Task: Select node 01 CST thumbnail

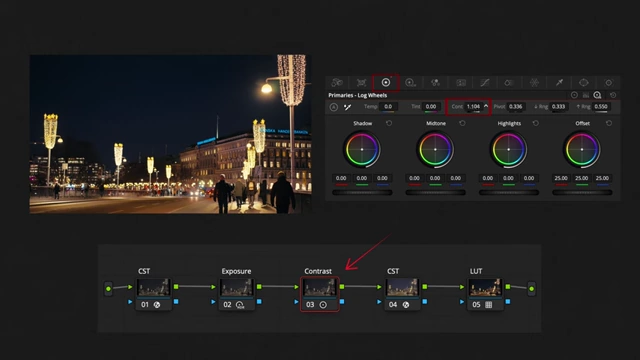Action: coord(153,288)
